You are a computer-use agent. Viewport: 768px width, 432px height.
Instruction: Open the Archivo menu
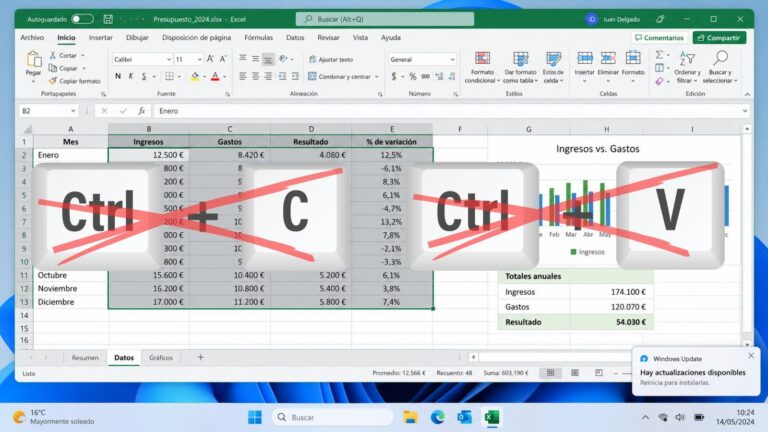coord(32,37)
